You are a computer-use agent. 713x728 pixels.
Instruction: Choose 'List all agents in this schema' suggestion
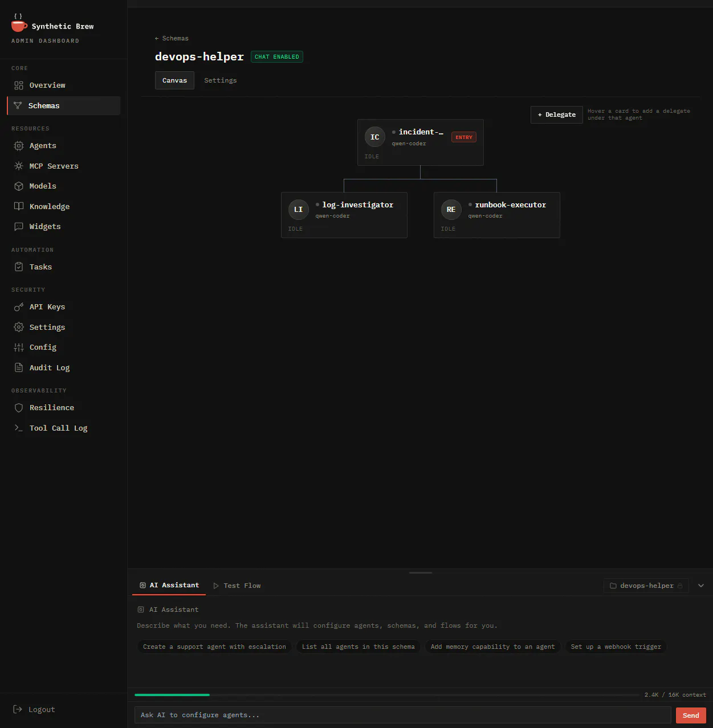coord(358,647)
